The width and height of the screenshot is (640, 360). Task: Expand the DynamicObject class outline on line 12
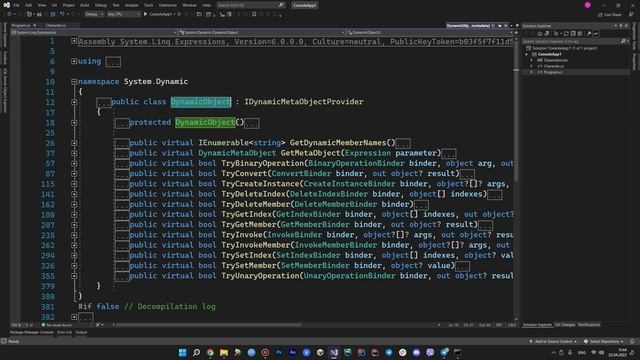pos(74,102)
